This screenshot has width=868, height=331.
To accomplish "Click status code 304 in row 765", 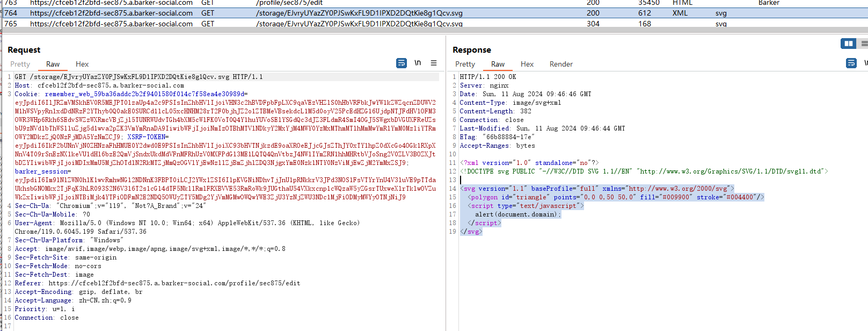I will 593,24.
